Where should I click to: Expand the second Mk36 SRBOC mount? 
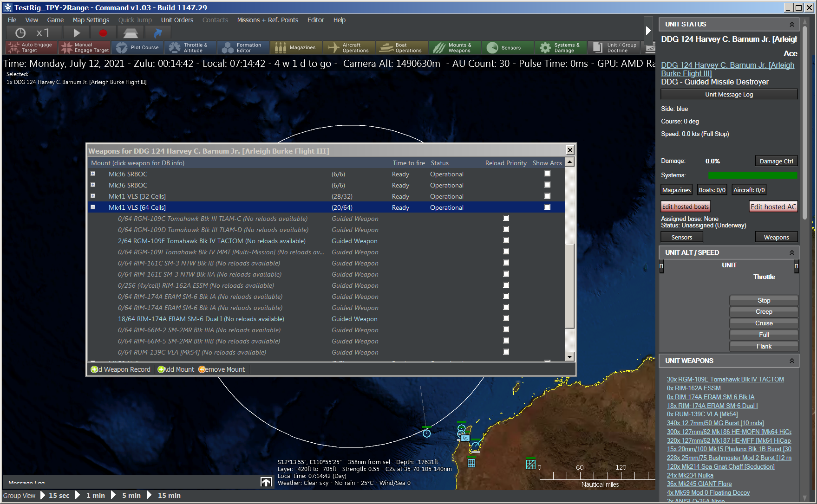(93, 185)
